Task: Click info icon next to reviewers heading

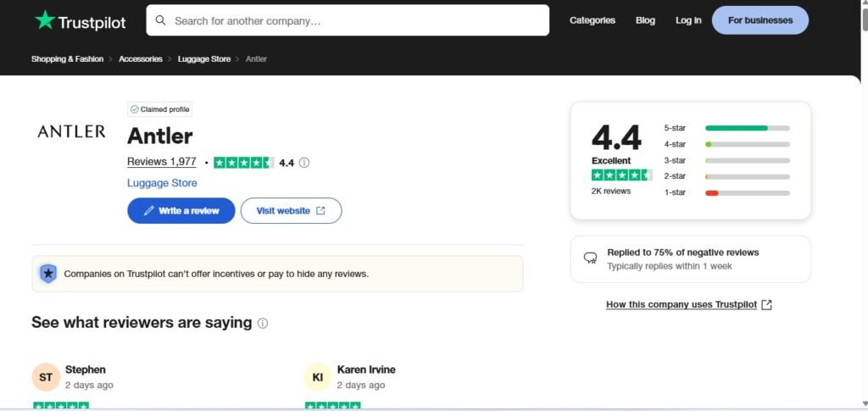Action: tap(263, 323)
